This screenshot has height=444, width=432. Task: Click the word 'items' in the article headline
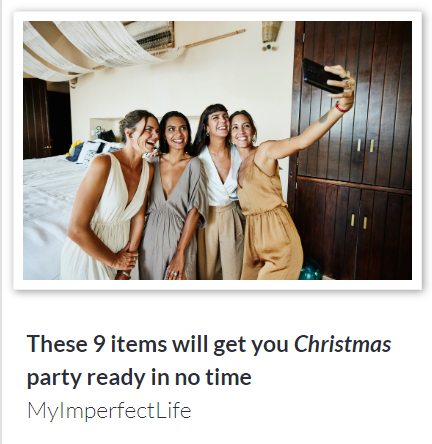click(x=138, y=344)
